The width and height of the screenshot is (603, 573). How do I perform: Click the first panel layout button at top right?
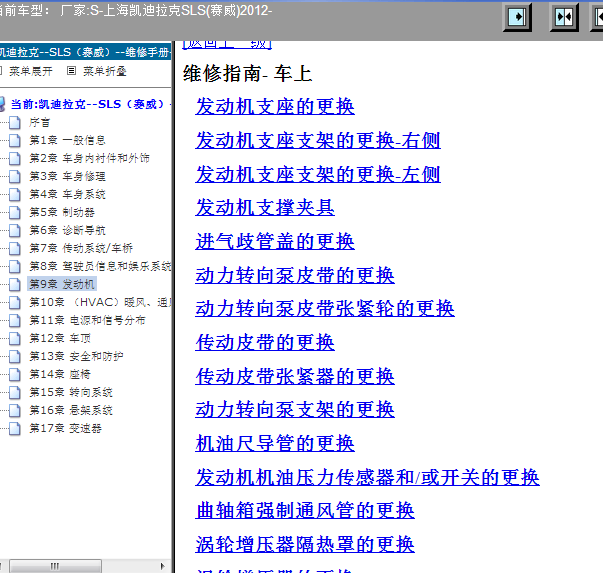(518, 17)
